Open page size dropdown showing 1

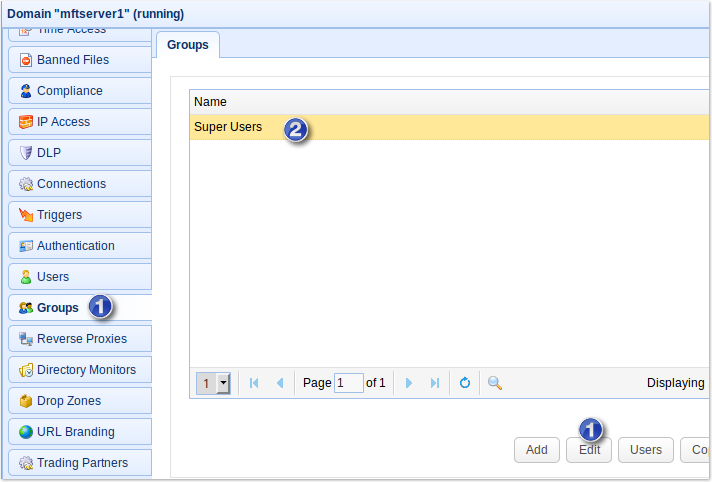213,383
